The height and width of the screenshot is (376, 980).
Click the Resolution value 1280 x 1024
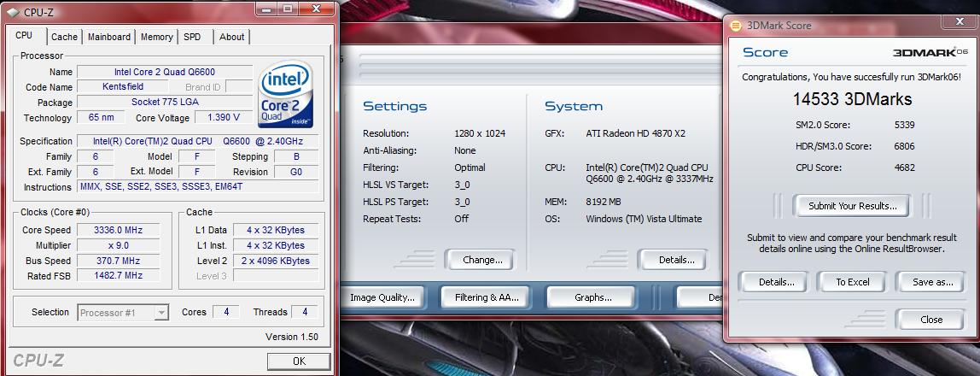[x=480, y=133]
